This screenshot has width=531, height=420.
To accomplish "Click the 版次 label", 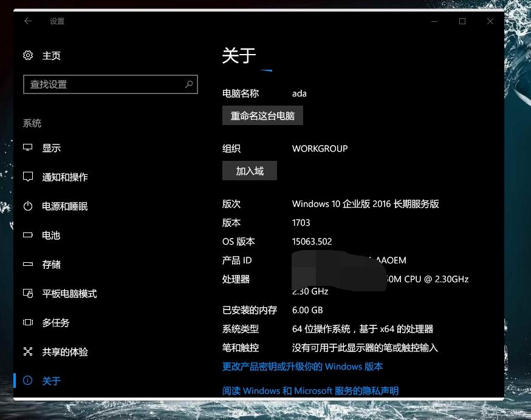I will pyautogui.click(x=231, y=204).
